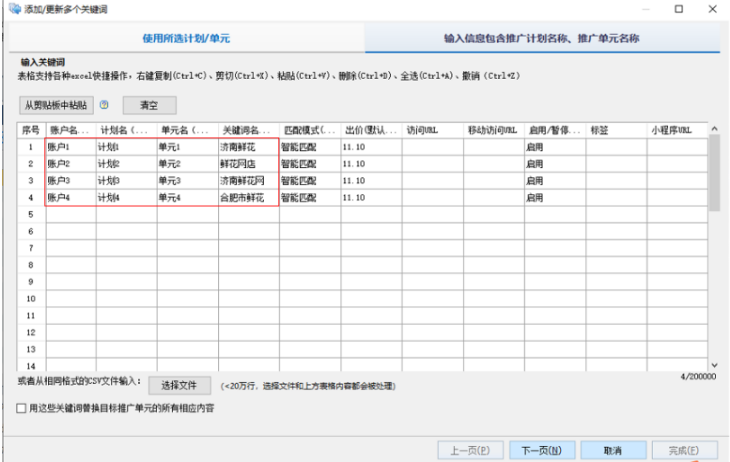Select cell 单元4
The height and width of the screenshot is (462, 730).
(x=188, y=197)
